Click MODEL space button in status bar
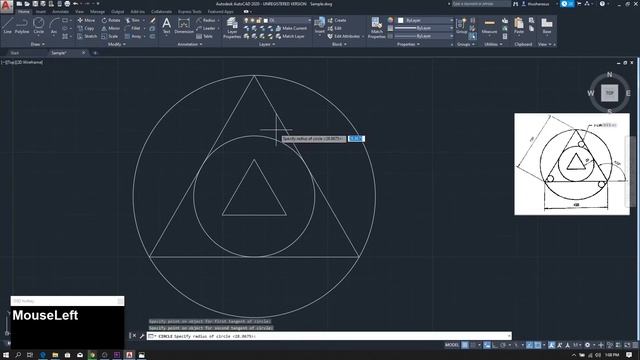 (x=451, y=345)
